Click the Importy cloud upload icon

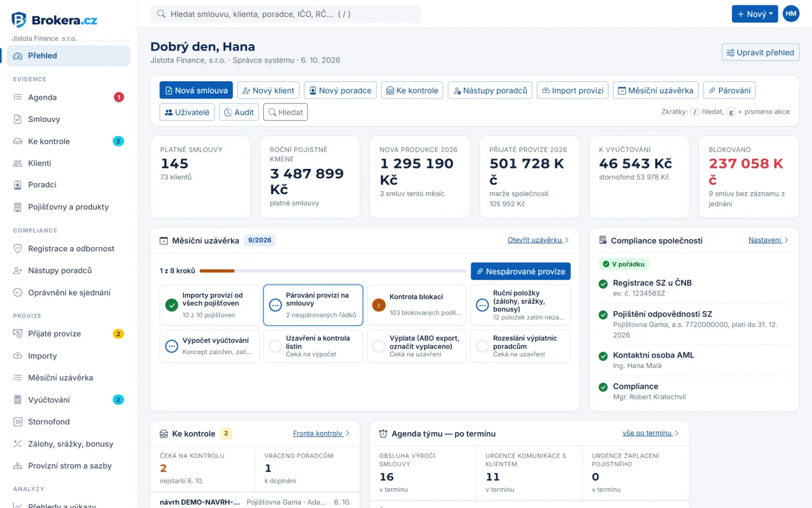tap(17, 356)
